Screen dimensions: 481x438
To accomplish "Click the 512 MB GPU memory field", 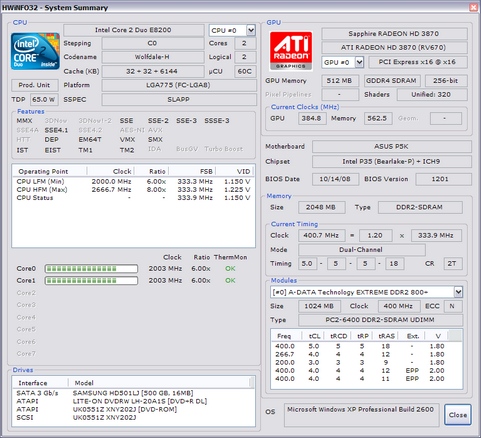I will tap(340, 81).
